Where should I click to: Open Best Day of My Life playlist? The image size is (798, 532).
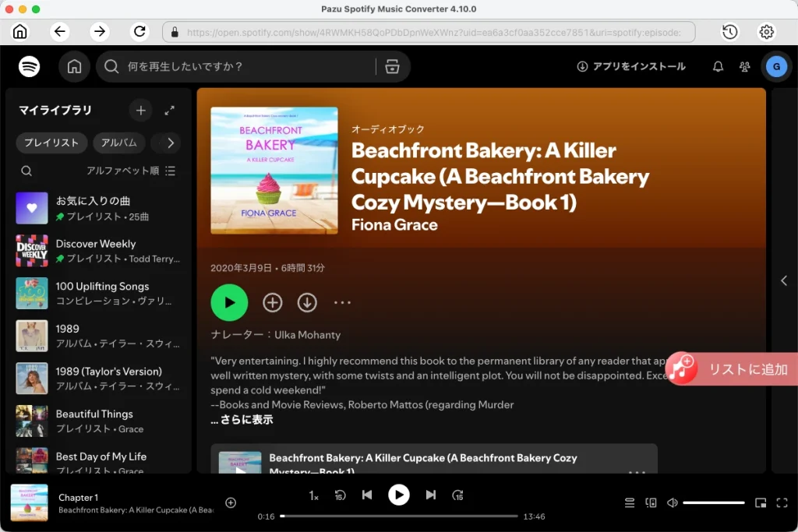point(97,460)
